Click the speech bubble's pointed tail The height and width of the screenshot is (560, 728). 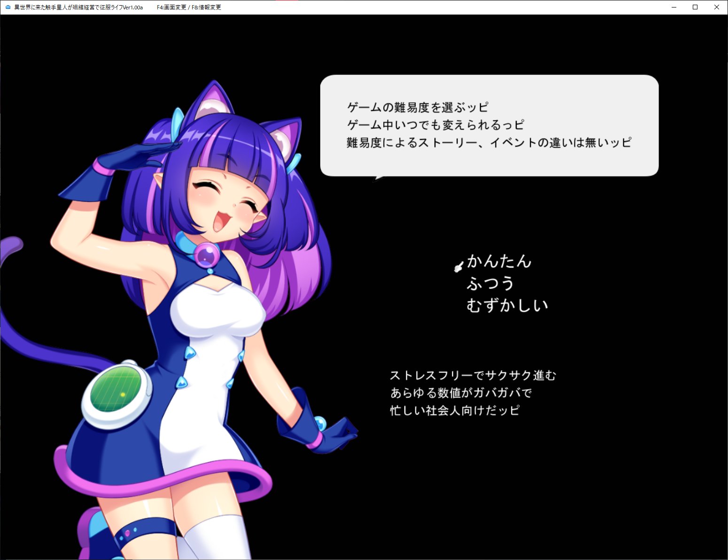pyautogui.click(x=379, y=177)
